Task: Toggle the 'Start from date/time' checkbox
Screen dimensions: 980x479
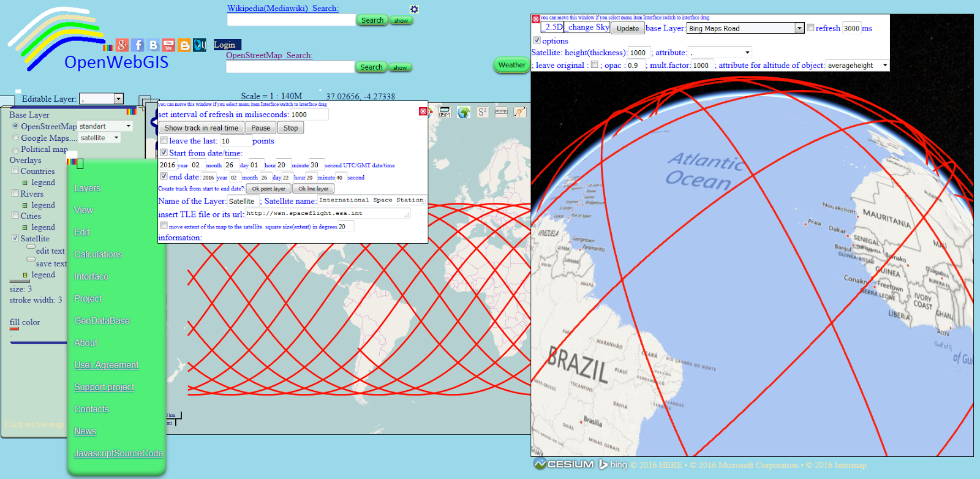Action: pyautogui.click(x=164, y=152)
